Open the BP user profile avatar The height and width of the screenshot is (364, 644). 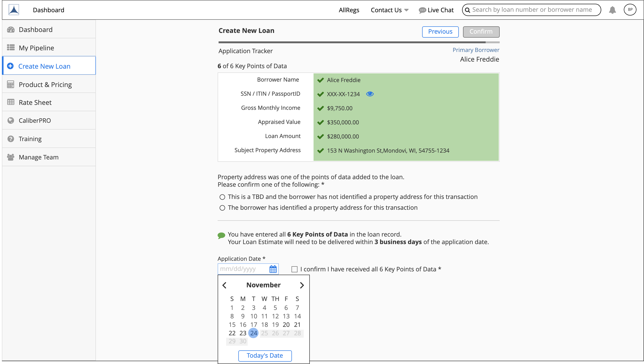click(x=630, y=10)
